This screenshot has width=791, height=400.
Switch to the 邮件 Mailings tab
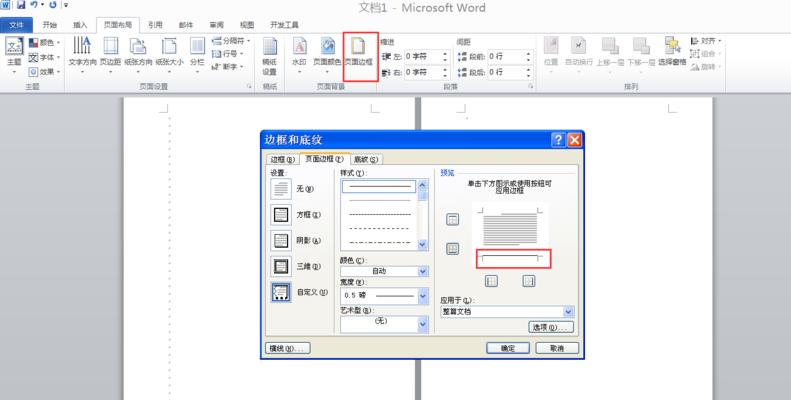pos(186,25)
